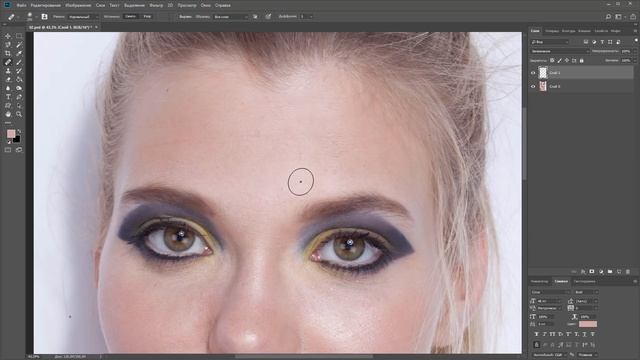The height and width of the screenshot is (360, 640).
Task: Swap foreground and background colors
Action: pos(19,131)
